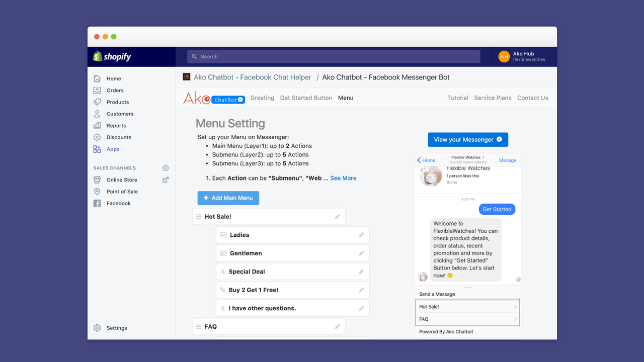This screenshot has height=362, width=644.
Task: Click the submenu card icon beside "Gentlemen"
Action: [x=223, y=253]
